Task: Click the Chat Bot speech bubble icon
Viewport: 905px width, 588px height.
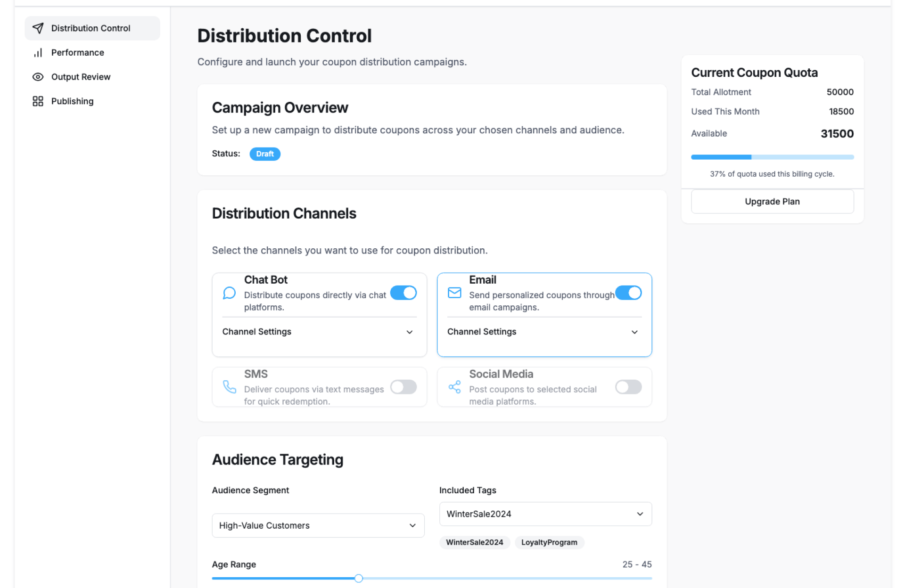Action: (229, 293)
